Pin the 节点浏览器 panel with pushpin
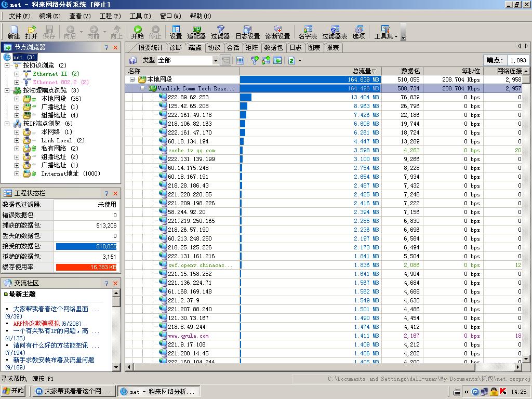Image resolution: width=532 pixels, height=399 pixels. [106, 47]
